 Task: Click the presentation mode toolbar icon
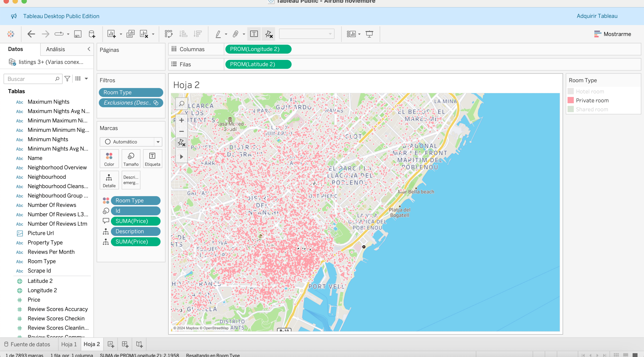369,34
